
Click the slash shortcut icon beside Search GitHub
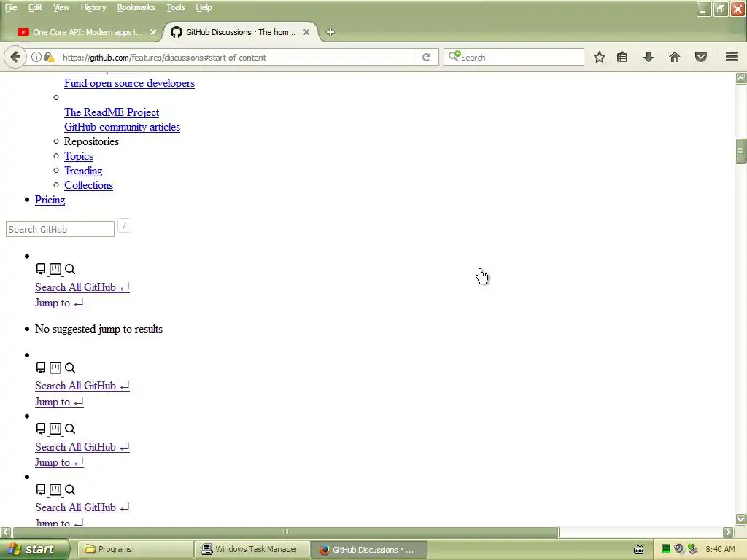click(x=124, y=225)
